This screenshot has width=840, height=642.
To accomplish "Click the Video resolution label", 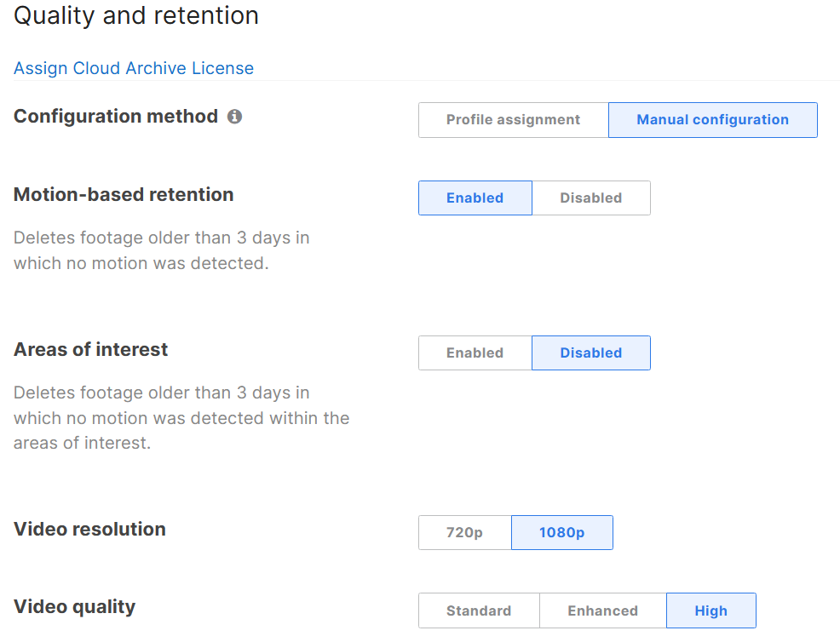I will click(89, 529).
